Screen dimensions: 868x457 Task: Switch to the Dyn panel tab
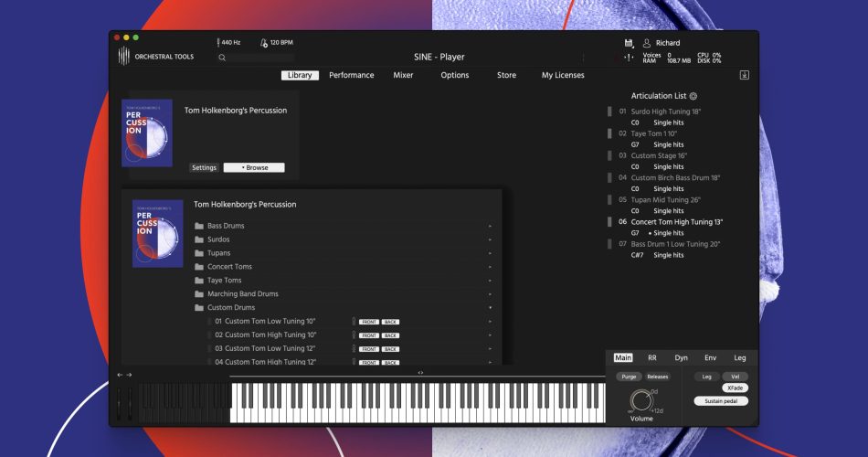pos(682,358)
